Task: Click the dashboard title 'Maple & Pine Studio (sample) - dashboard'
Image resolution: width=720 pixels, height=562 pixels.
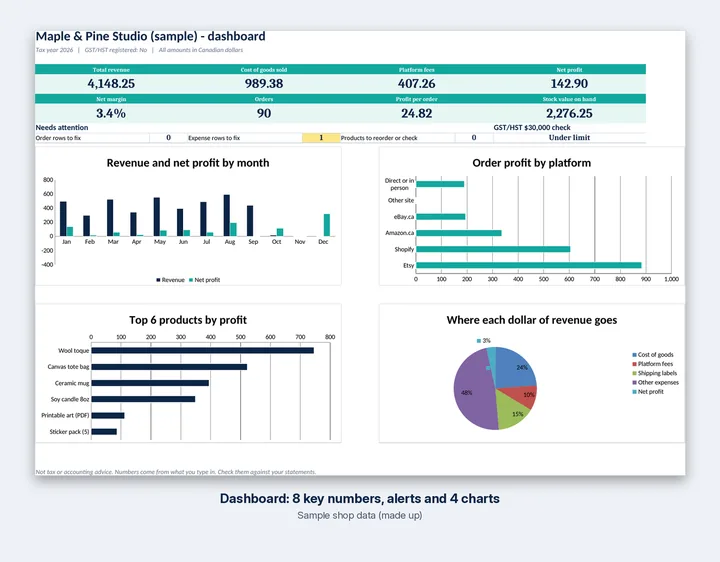Action: [x=151, y=36]
